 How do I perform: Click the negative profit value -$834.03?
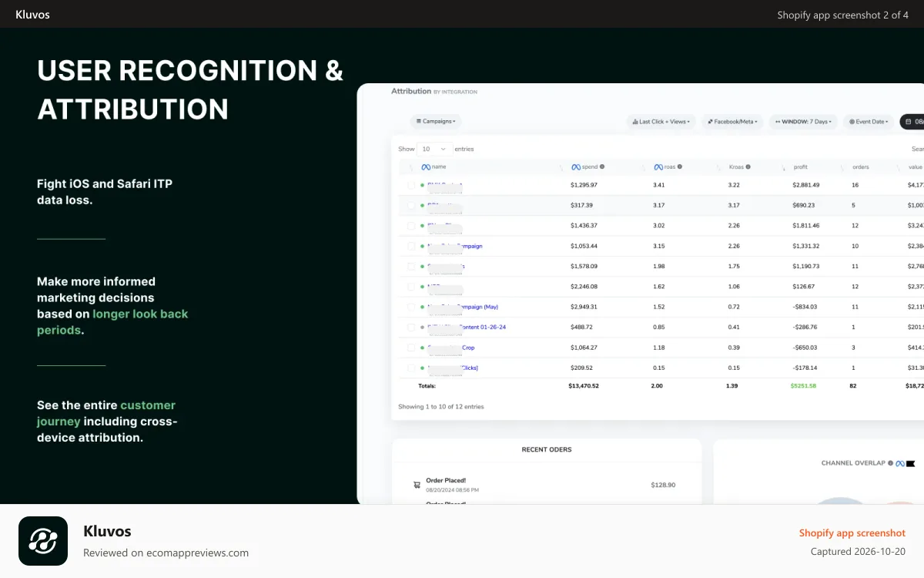[x=805, y=307]
